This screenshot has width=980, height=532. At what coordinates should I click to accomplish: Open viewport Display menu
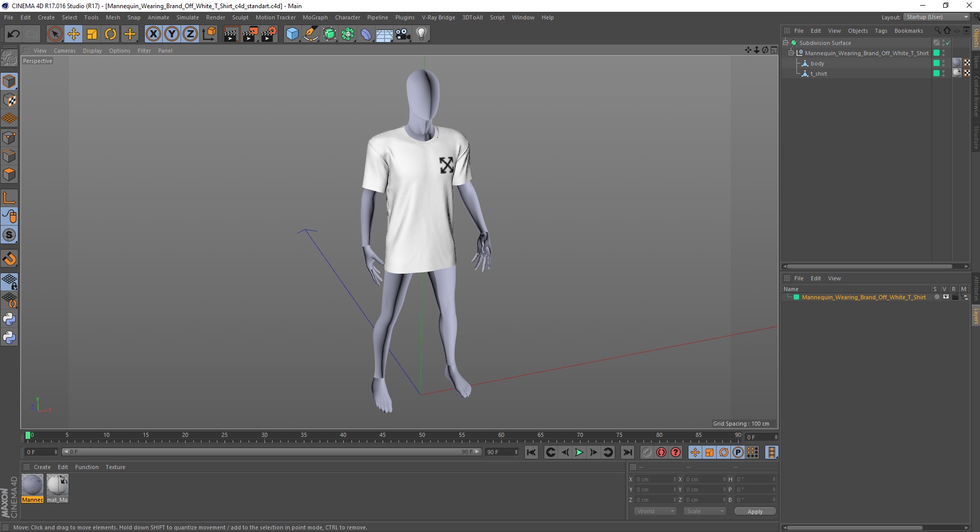point(92,51)
